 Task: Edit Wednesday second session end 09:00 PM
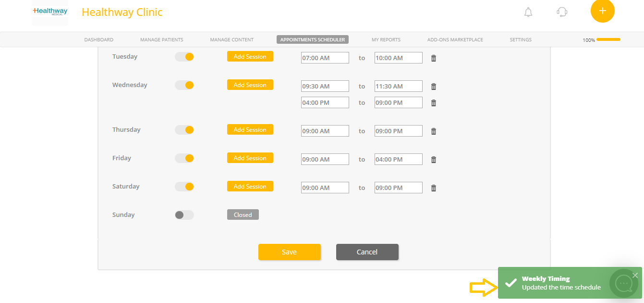(x=399, y=102)
